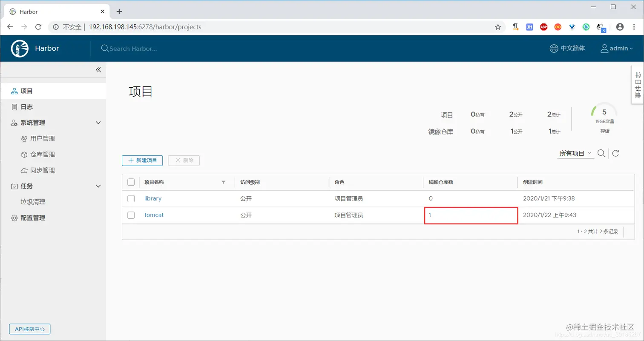Screen dimensions: 644x341
Task: Check the tomcat row checkbox
Action: pyautogui.click(x=131, y=215)
